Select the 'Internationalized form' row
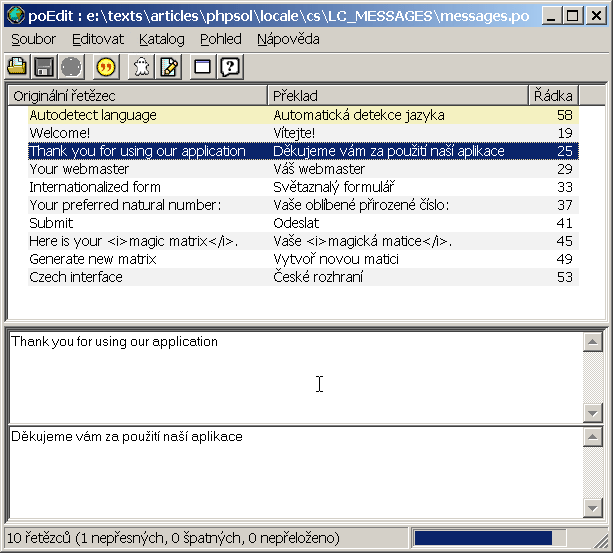This screenshot has width=613, height=553. [x=303, y=187]
